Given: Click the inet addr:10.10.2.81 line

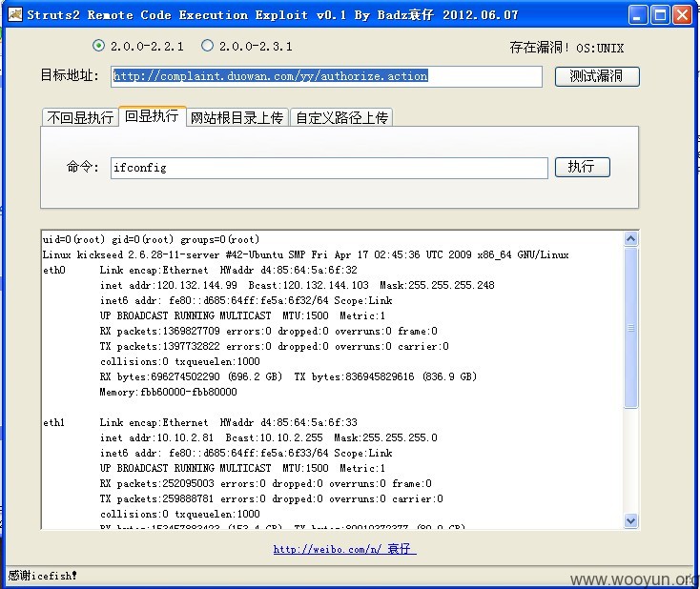Looking at the screenshot, I should coord(269,437).
